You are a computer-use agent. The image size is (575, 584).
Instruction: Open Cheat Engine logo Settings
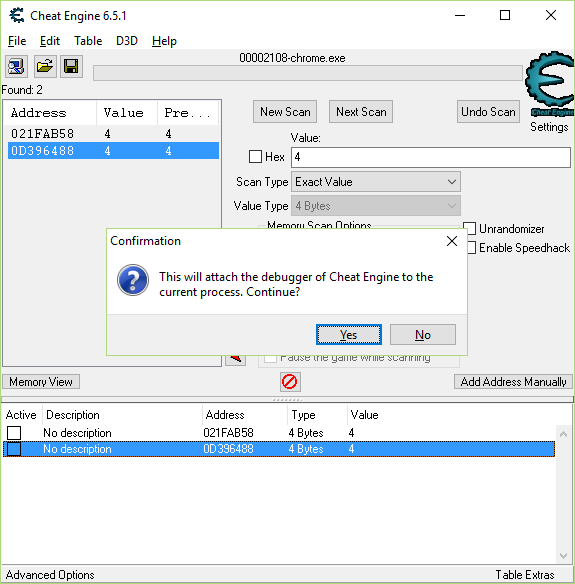pyautogui.click(x=549, y=84)
